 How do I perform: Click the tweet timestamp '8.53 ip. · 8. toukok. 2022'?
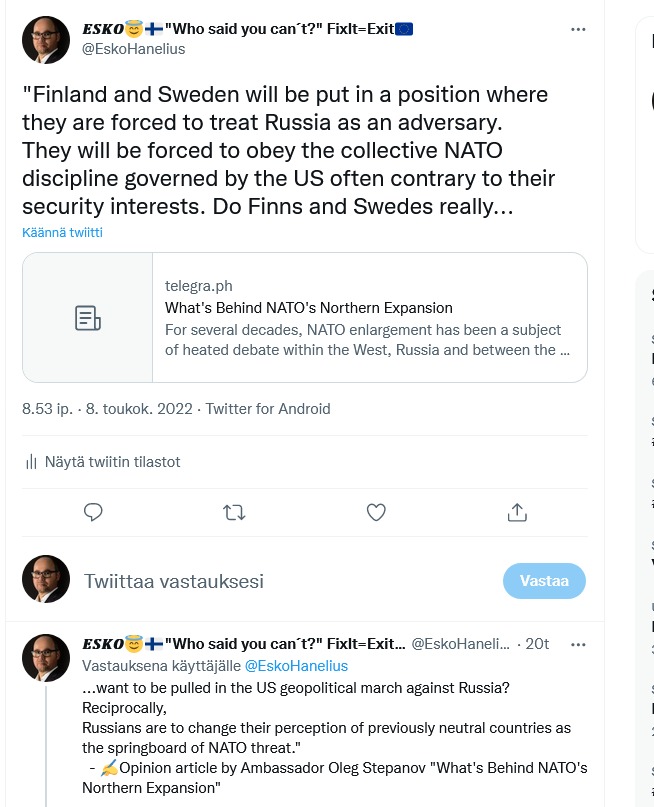pyautogui.click(x=109, y=408)
